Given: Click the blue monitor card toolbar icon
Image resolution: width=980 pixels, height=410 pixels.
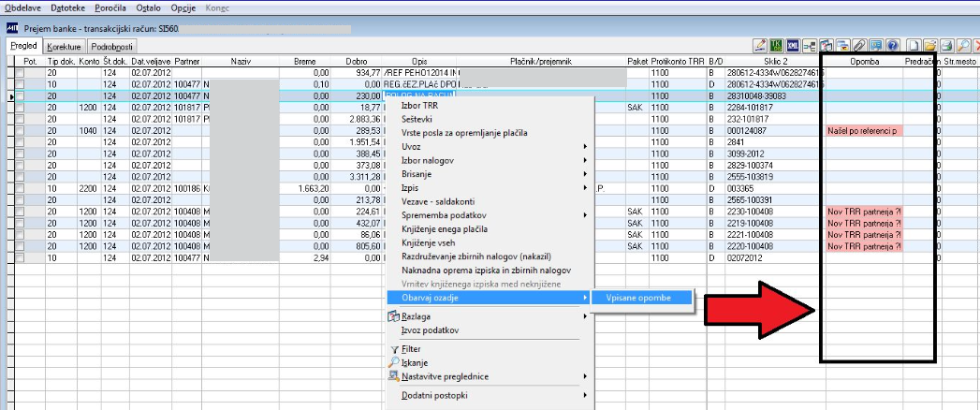Looking at the screenshot, I should click(875, 46).
